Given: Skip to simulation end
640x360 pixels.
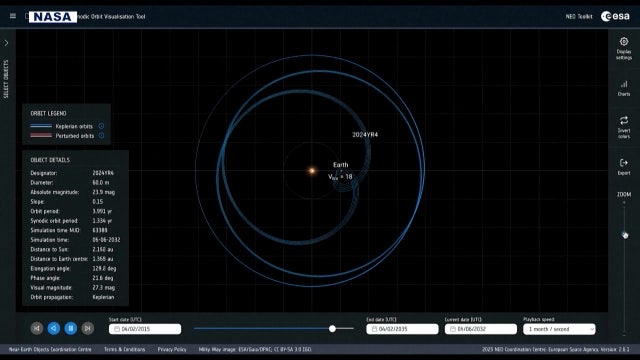Looking at the screenshot, I should pos(87,328).
